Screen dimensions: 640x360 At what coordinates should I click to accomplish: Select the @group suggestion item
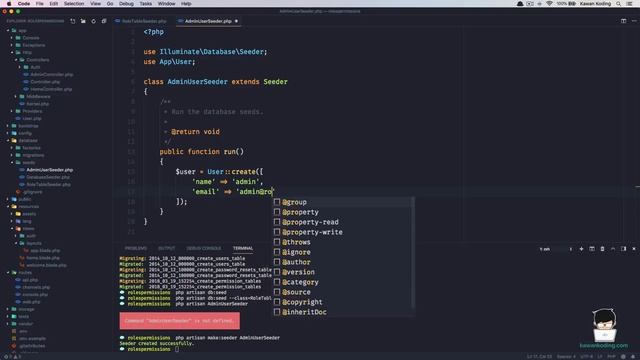pos(343,202)
